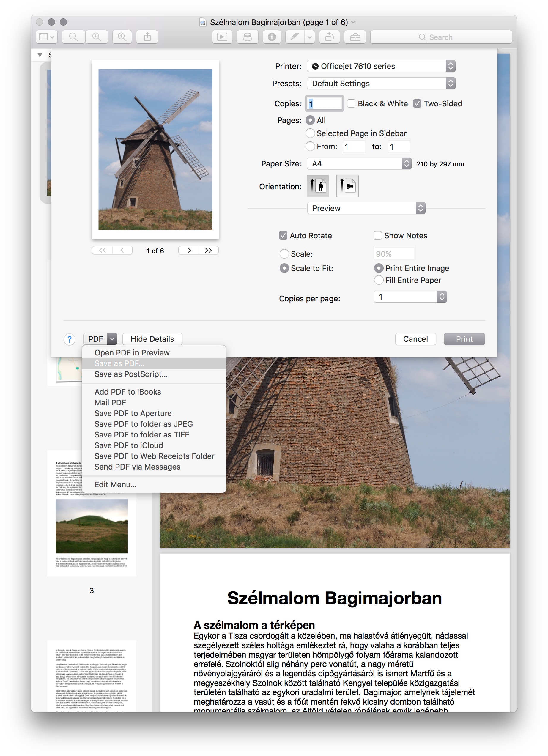
Task: Enable the Black & White checkbox
Action: [351, 104]
